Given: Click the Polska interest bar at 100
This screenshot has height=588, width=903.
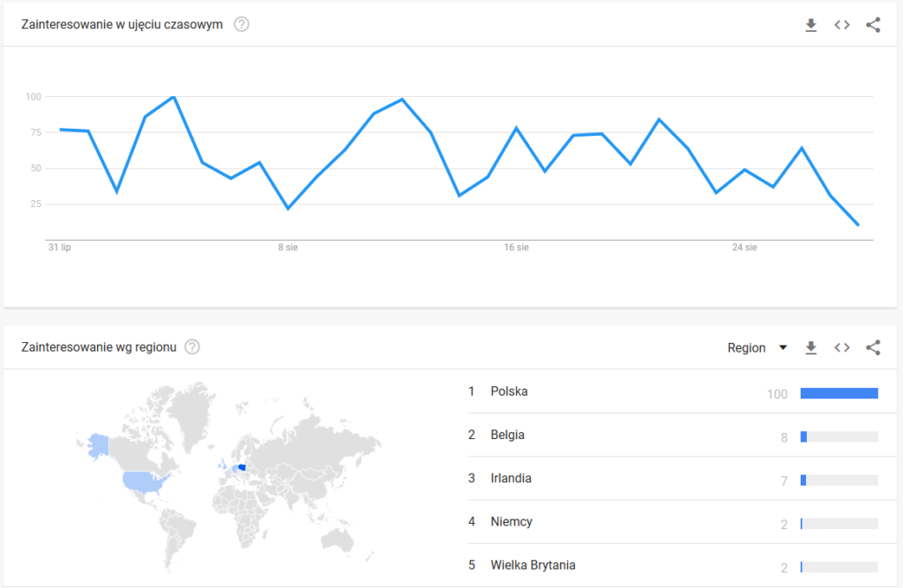Looking at the screenshot, I should pos(839,393).
